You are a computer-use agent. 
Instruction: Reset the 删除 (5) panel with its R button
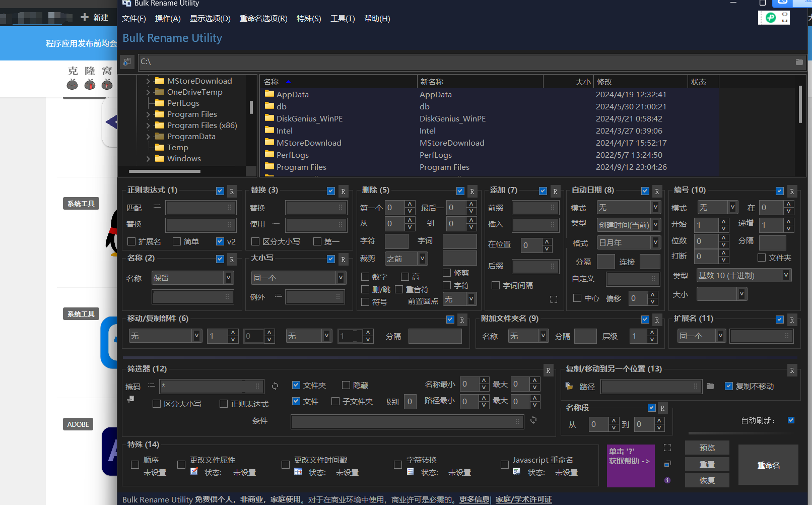472,192
